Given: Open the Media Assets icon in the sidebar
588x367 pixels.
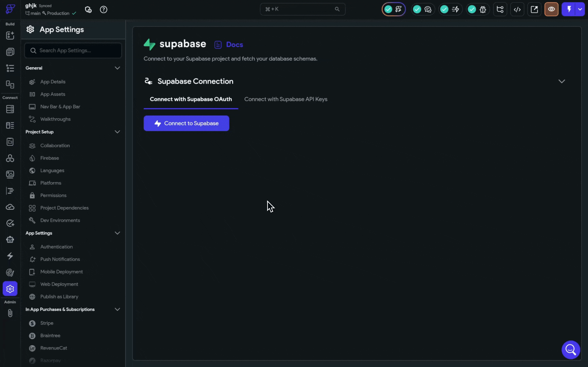Looking at the screenshot, I should [x=10, y=174].
